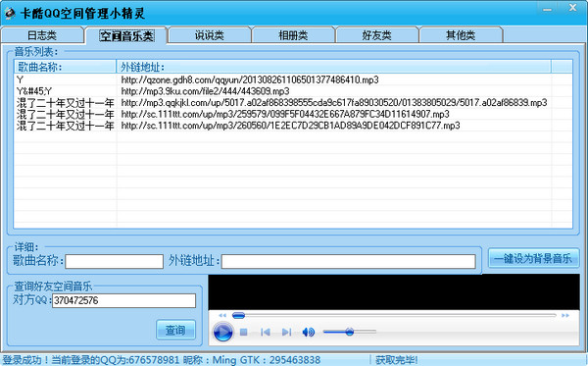Close the 卡酷QQ空间管理小精灵 window
Screen dimensions: 588x366
point(572,8)
